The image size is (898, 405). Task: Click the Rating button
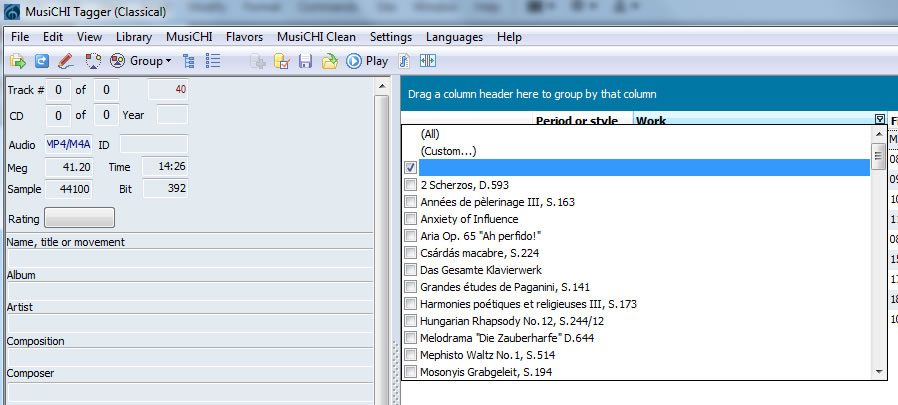(x=80, y=218)
